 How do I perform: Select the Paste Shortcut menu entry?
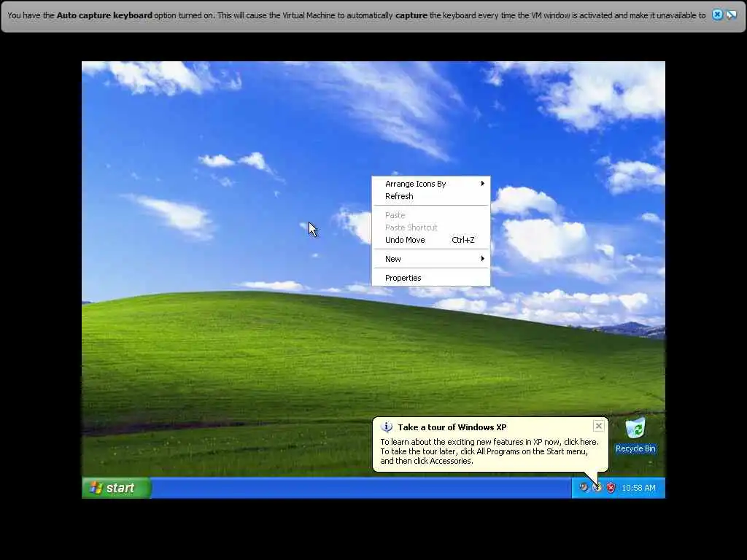[430, 227]
